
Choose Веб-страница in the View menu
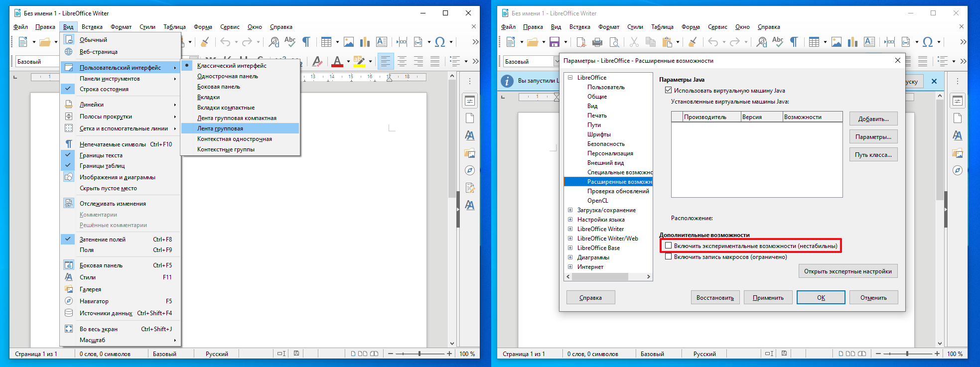[x=120, y=52]
